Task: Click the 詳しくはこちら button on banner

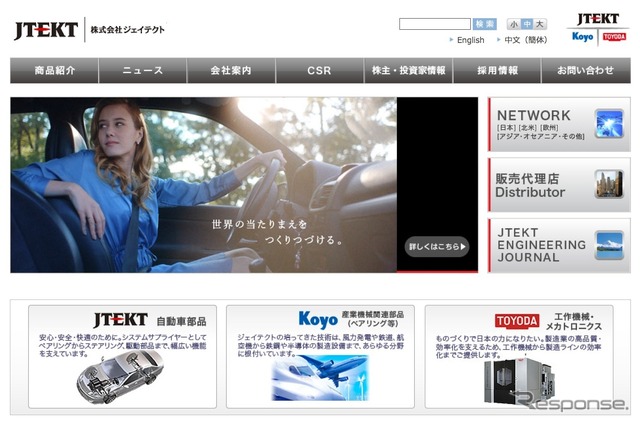Action: pos(437,247)
